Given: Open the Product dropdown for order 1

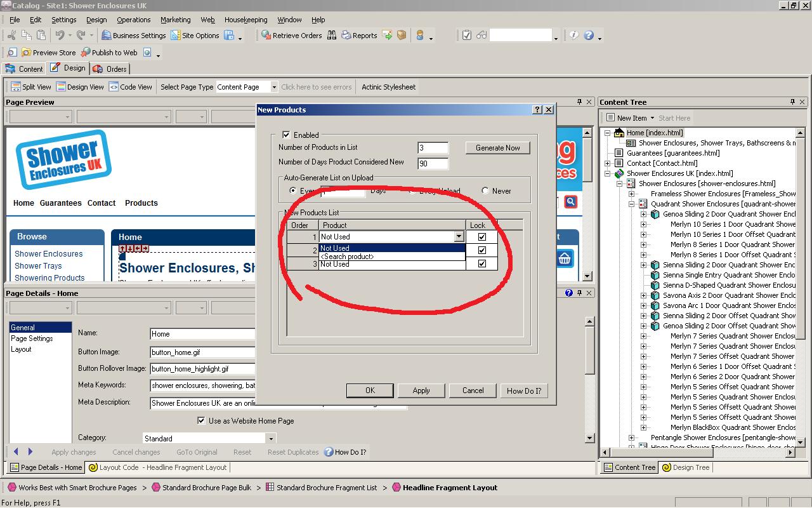Looking at the screenshot, I should [x=459, y=237].
